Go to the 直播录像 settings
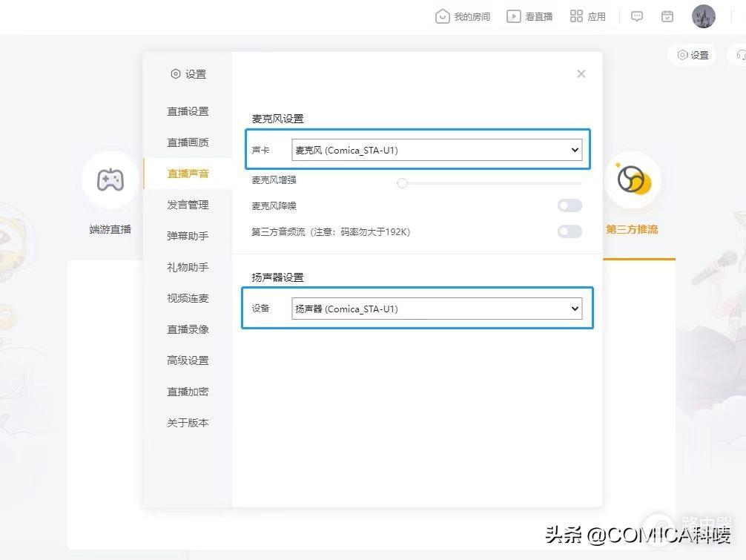Viewport: 746px width, 560px height. point(188,329)
